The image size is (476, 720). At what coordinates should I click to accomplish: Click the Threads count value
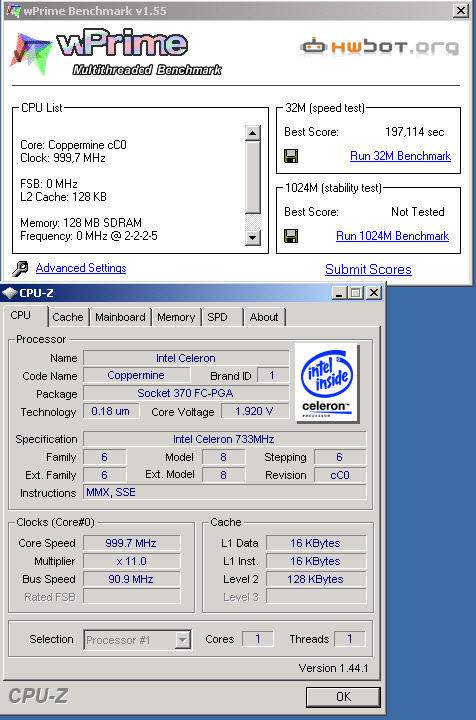tap(350, 639)
